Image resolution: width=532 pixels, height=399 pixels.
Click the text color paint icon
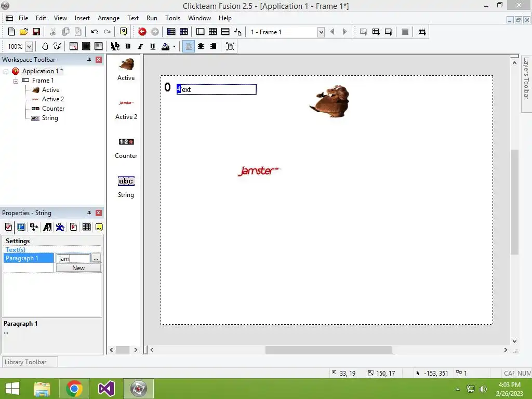(166, 46)
